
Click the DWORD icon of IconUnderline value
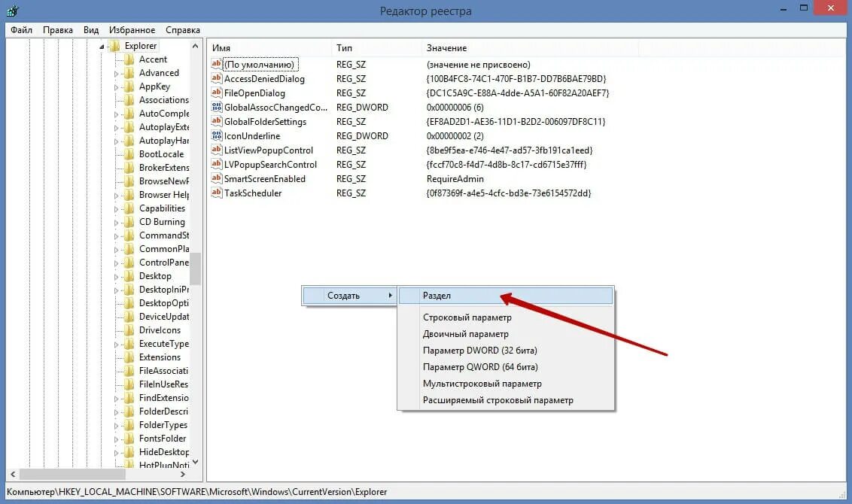216,135
